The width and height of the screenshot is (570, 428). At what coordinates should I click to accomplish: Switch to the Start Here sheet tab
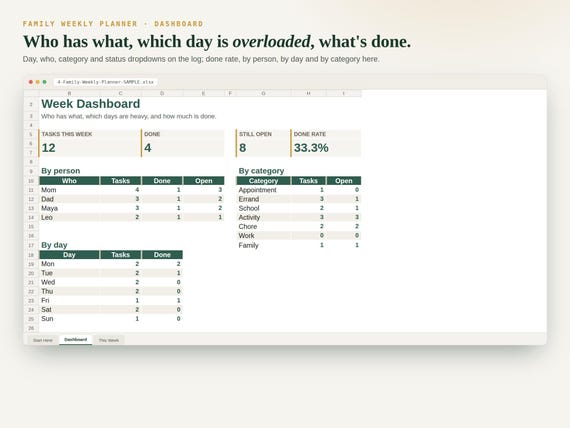coord(43,340)
